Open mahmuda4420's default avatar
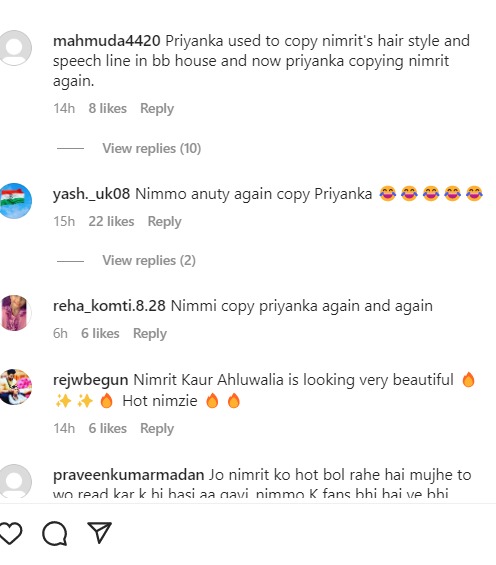The height and width of the screenshot is (565, 496). 14,48
